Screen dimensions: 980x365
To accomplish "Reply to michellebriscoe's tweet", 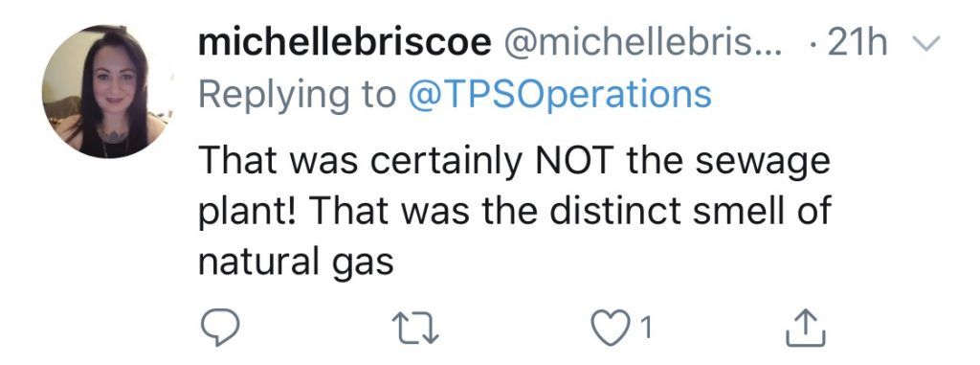I will (x=219, y=329).
